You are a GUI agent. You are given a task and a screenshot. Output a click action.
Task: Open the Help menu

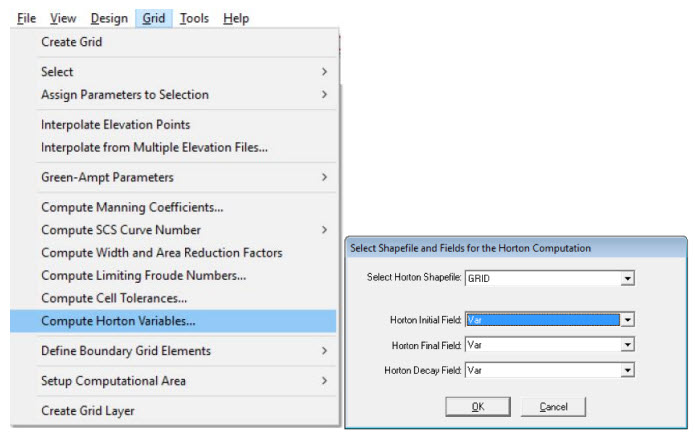pos(236,18)
